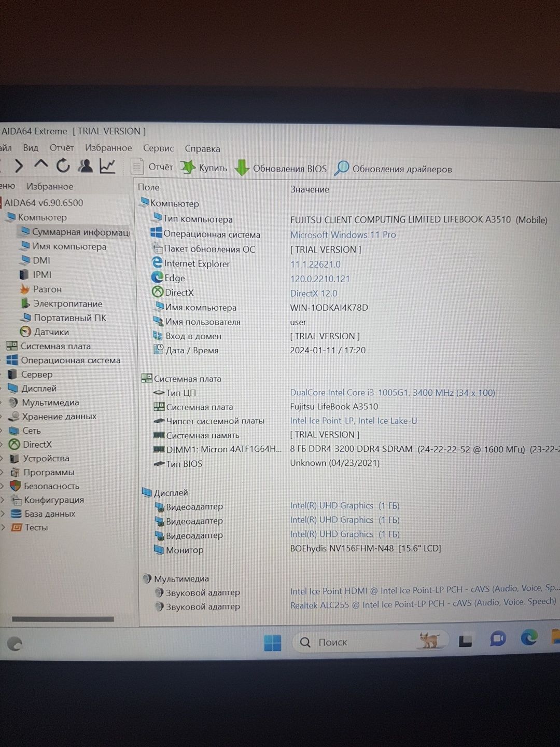The image size is (560, 747).
Task: Select База данных tree item
Action: click(43, 514)
